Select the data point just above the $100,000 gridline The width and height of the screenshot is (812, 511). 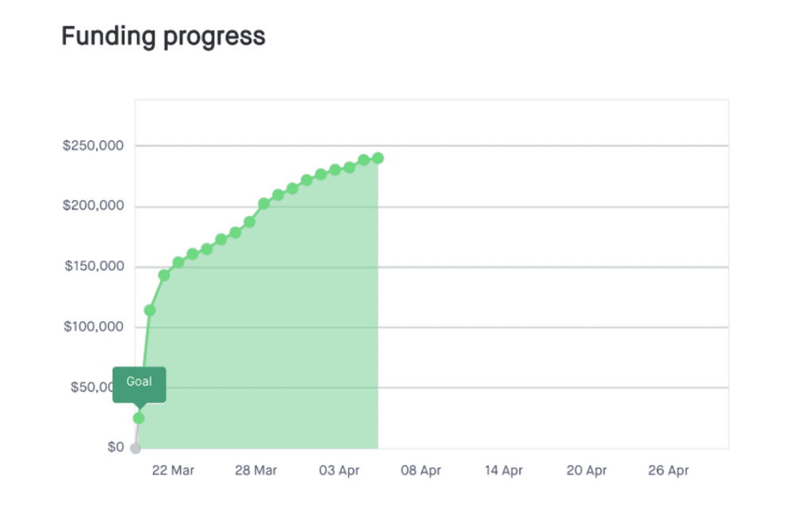point(149,310)
